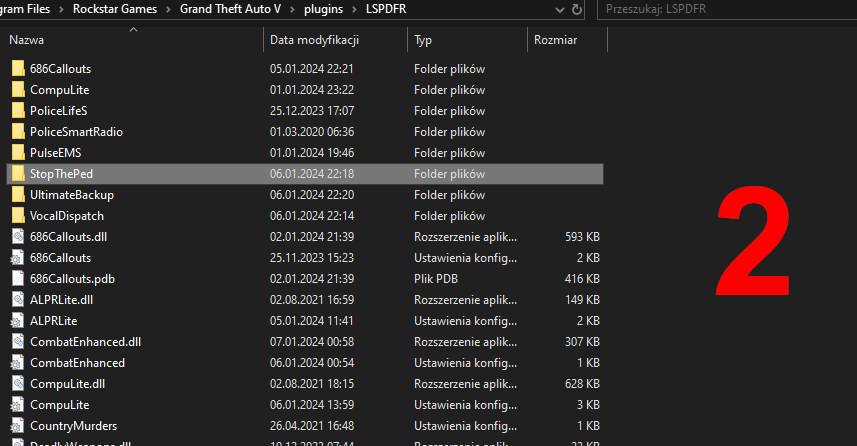Screen dimensions: 857x446
Task: Select the ALPRLite.dll file icon
Action: click(18, 300)
